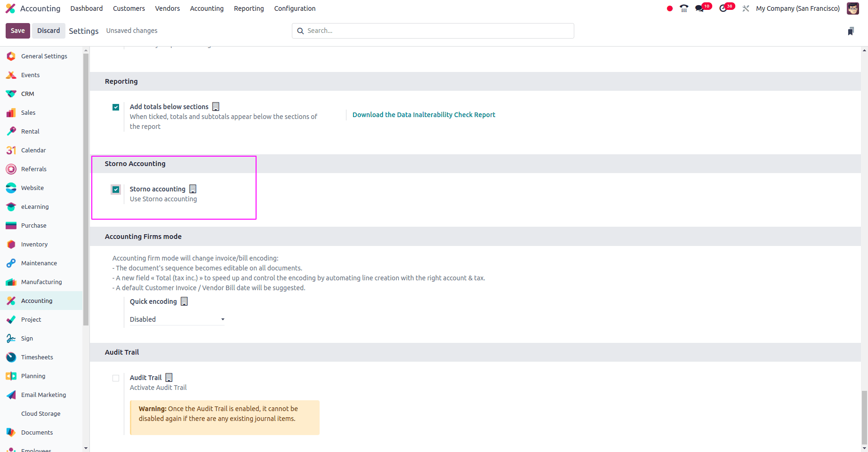
Task: Open the Customers menu
Action: click(x=129, y=8)
